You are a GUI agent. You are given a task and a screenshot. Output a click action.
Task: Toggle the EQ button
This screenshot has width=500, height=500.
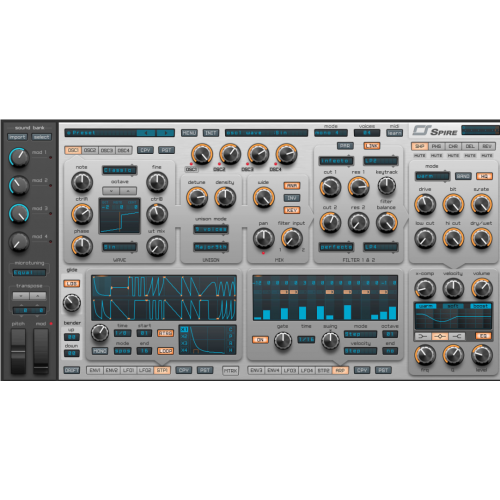(x=483, y=336)
